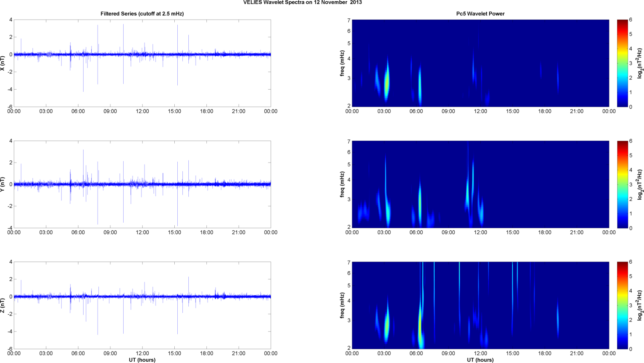Select the 'Filtered Series (cutoff at 2.5 mHz)' heading
The image size is (644, 363).
142,14
